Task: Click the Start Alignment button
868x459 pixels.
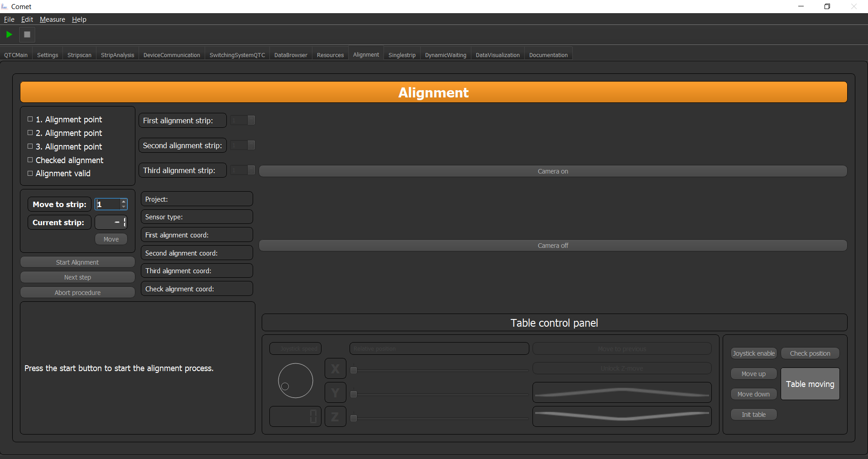Action: tap(77, 262)
